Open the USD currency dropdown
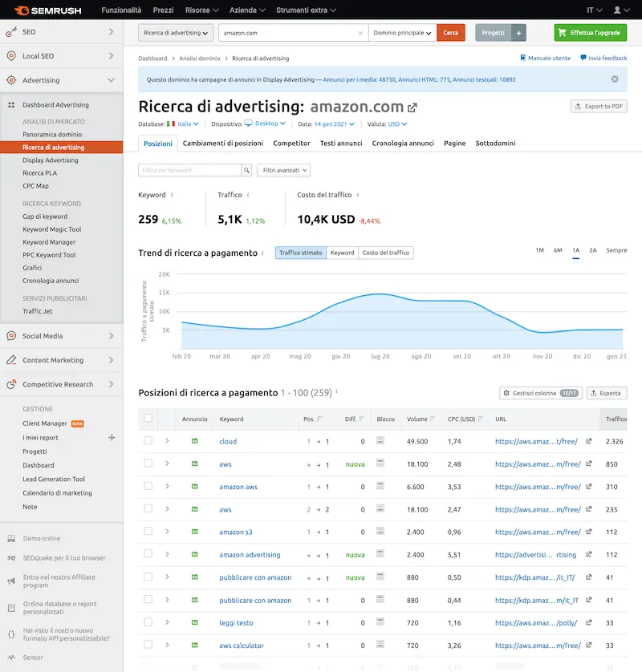The width and height of the screenshot is (642, 672). (x=397, y=123)
